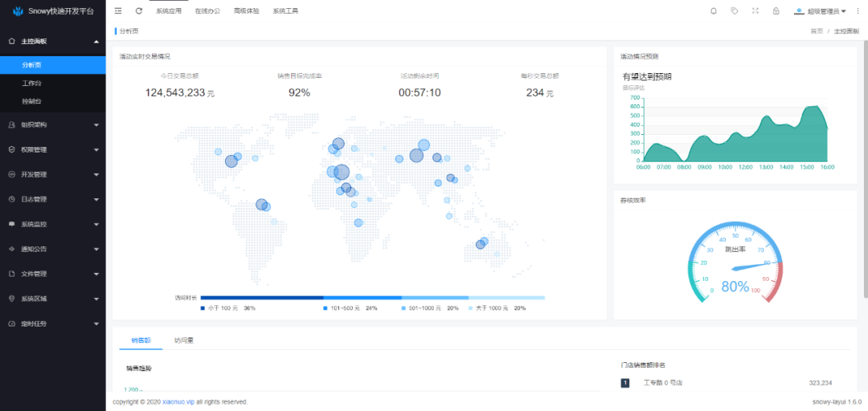
Task: Open the 系统工具 top menu
Action: [x=285, y=11]
